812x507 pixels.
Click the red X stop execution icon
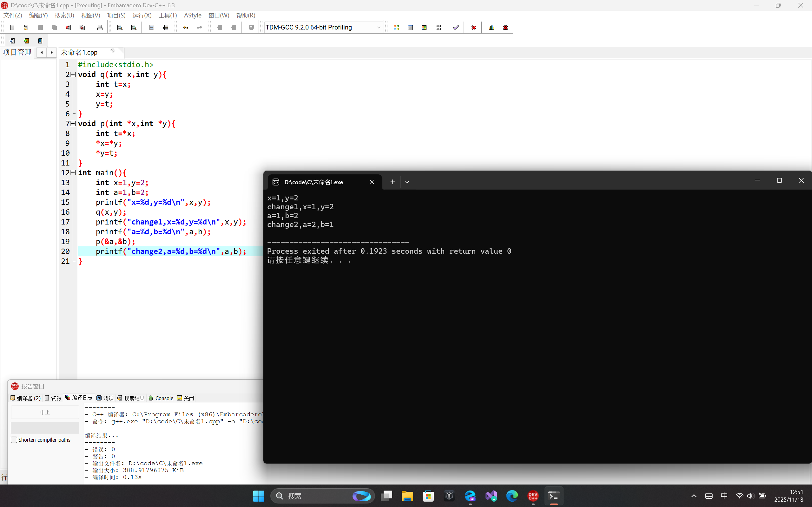473,28
